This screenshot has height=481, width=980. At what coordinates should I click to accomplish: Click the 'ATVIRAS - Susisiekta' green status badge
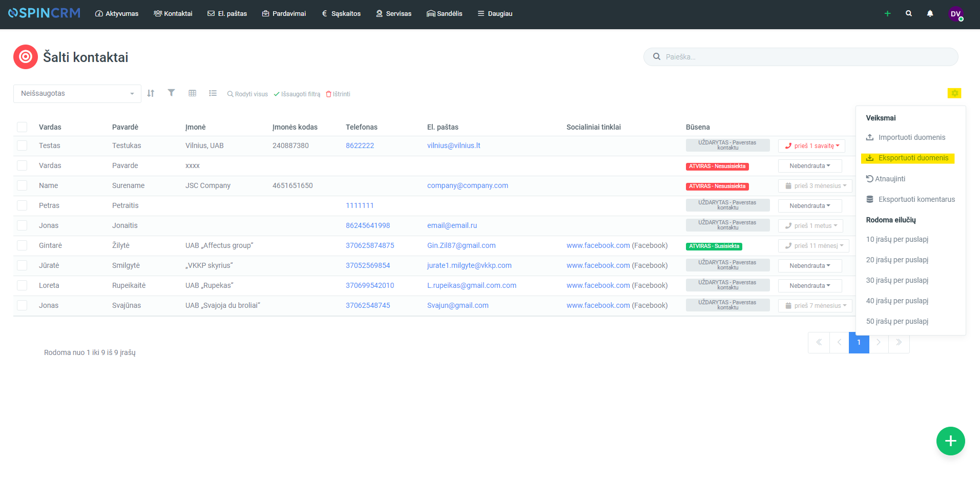click(x=714, y=246)
